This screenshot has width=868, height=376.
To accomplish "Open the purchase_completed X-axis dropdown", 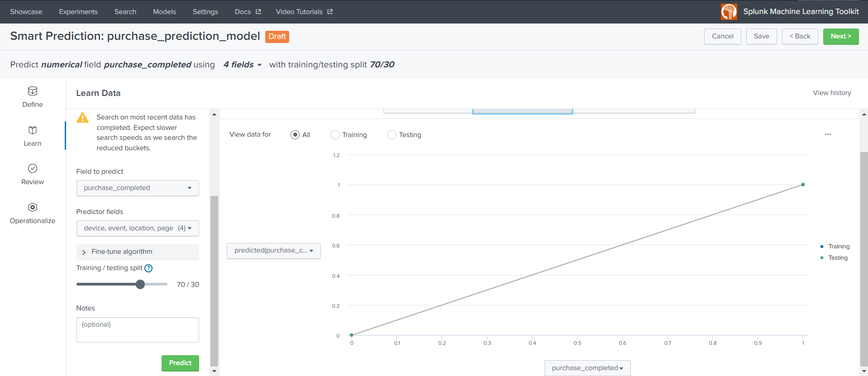I will point(587,368).
